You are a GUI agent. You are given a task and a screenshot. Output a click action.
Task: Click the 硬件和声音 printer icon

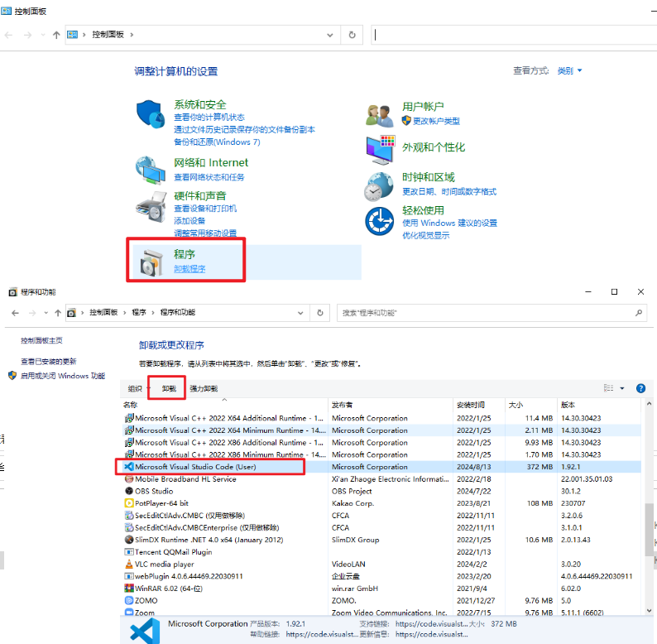(150, 204)
